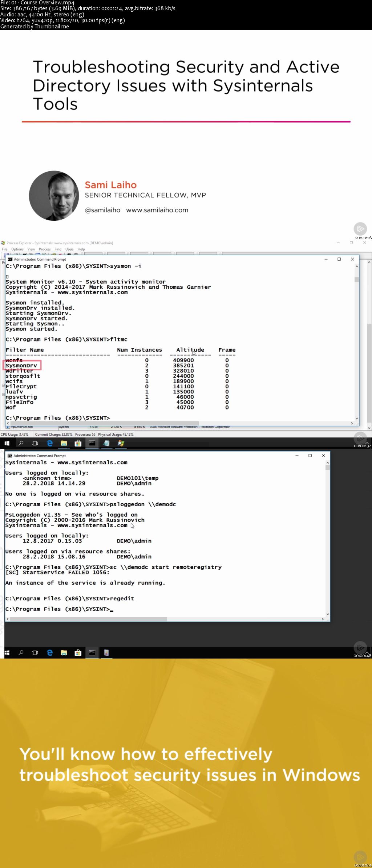This screenshot has height=868, width=372.
Task: Select the storqosflt filter name row
Action: pyautogui.click(x=23, y=376)
